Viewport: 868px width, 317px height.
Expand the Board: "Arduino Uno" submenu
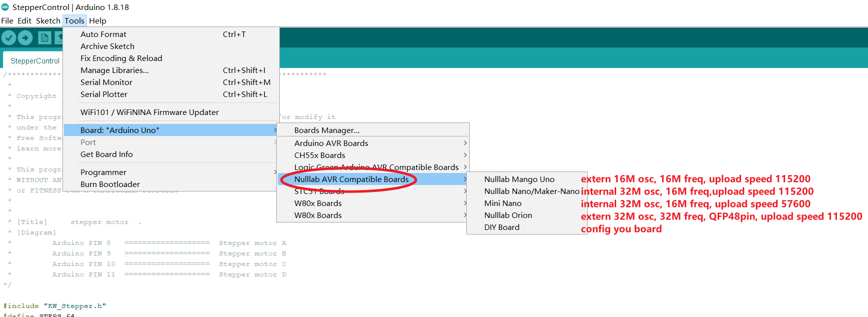[x=171, y=130]
